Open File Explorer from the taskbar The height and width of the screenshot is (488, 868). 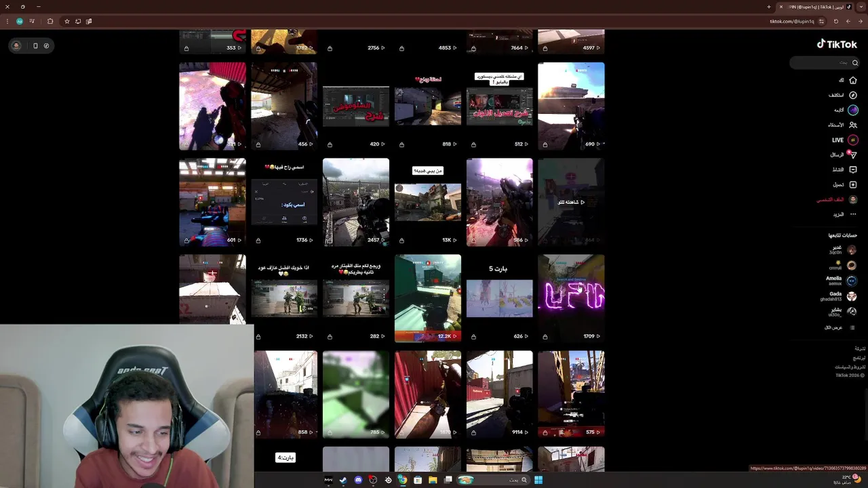click(x=433, y=480)
